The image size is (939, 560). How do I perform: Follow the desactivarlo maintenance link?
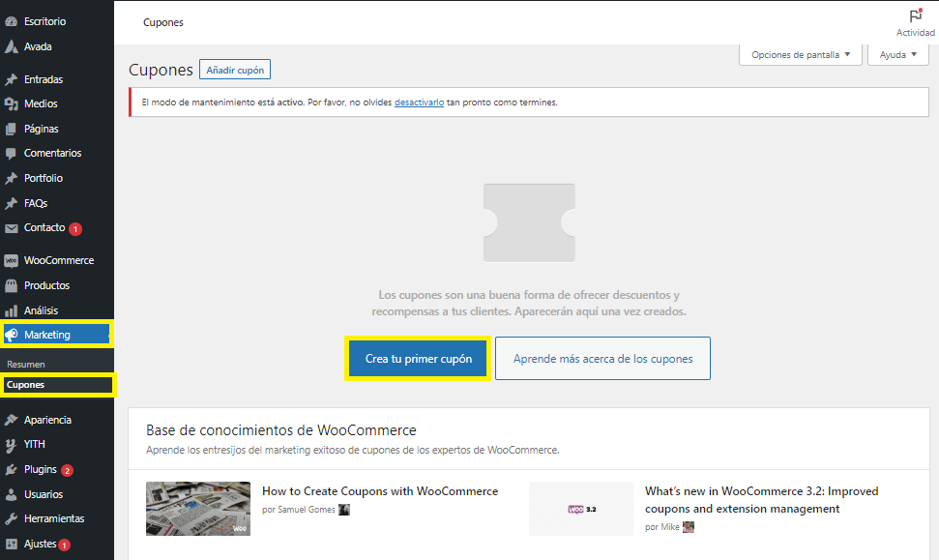tap(419, 103)
